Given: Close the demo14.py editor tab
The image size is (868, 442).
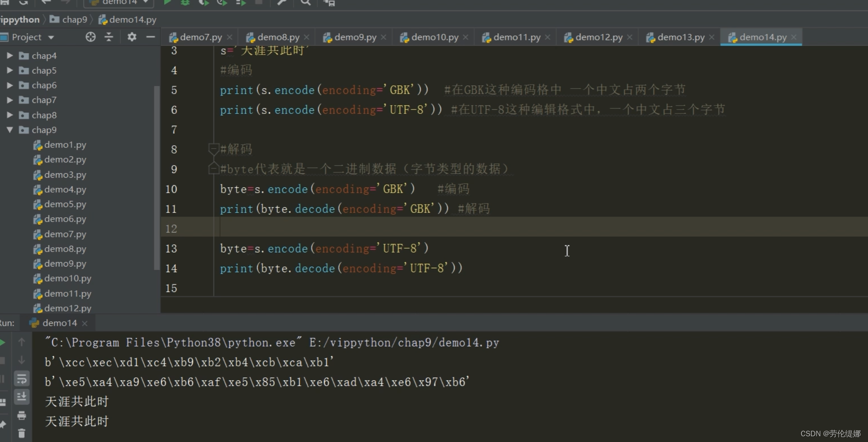Looking at the screenshot, I should tap(794, 37).
